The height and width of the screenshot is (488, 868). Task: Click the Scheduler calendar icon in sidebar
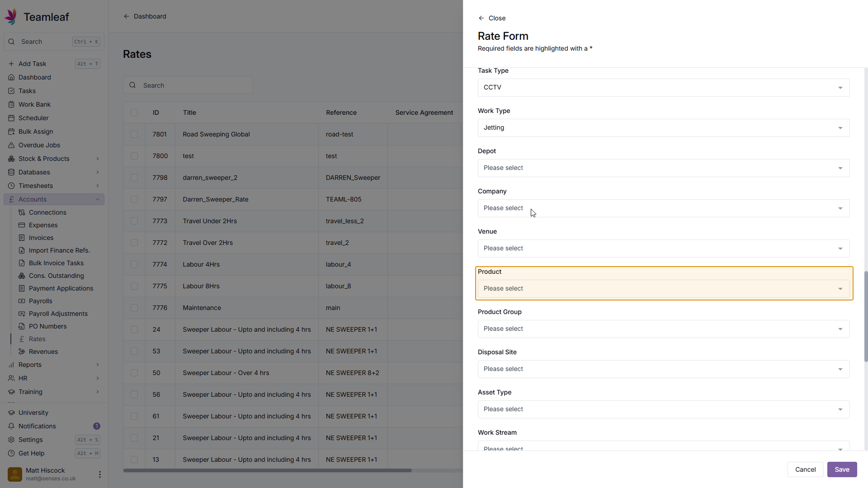click(11, 118)
